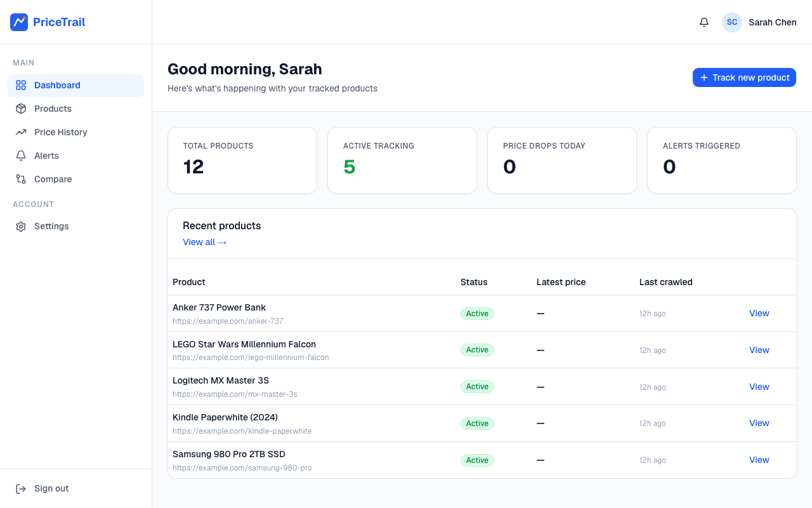The width and height of the screenshot is (812, 508).
Task: Click the PriceTrail logo icon
Action: click(x=19, y=22)
